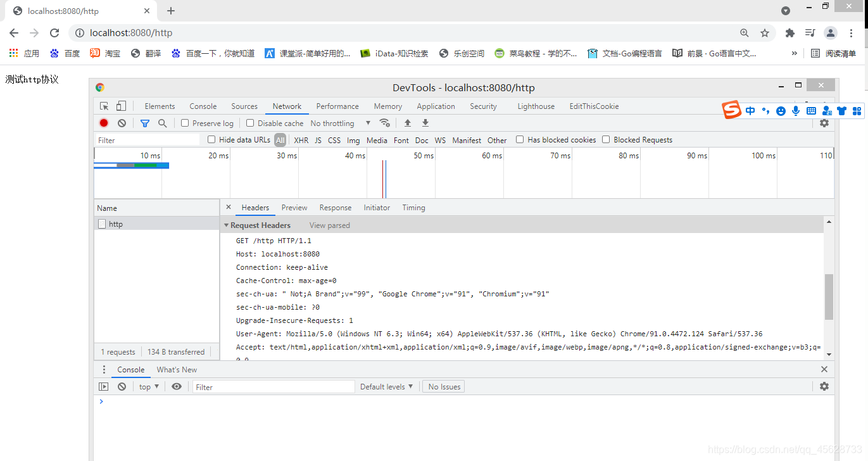Bookmark this page with the star icon
868x461 pixels.
(x=765, y=33)
